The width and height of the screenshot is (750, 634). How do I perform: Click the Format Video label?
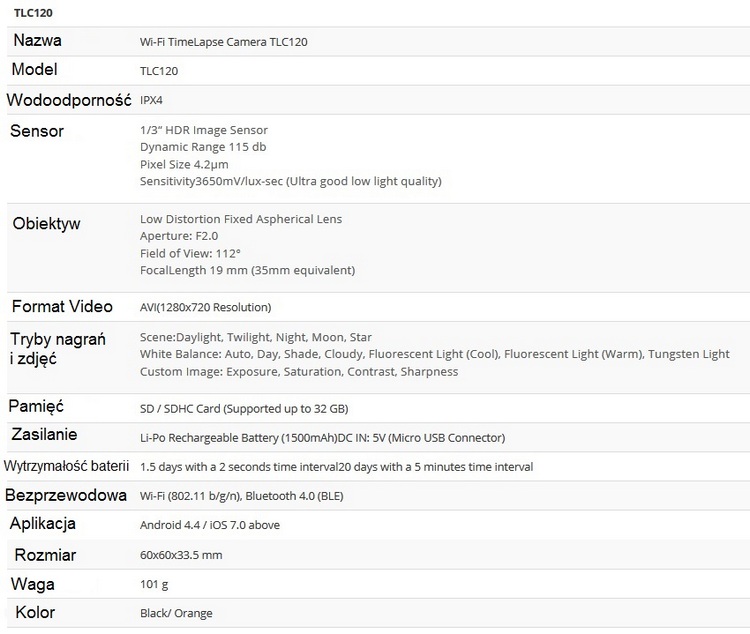62,307
